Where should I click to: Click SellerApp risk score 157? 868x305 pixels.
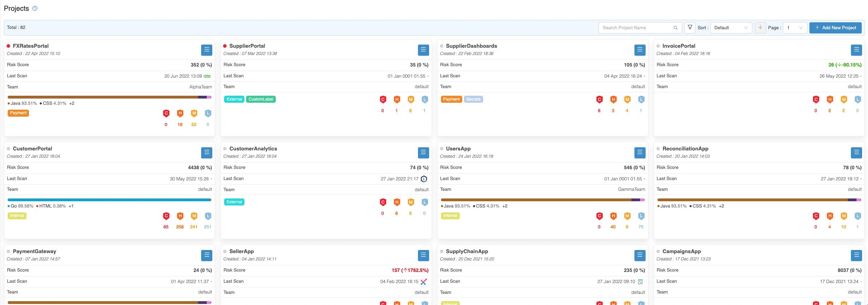coord(410,270)
